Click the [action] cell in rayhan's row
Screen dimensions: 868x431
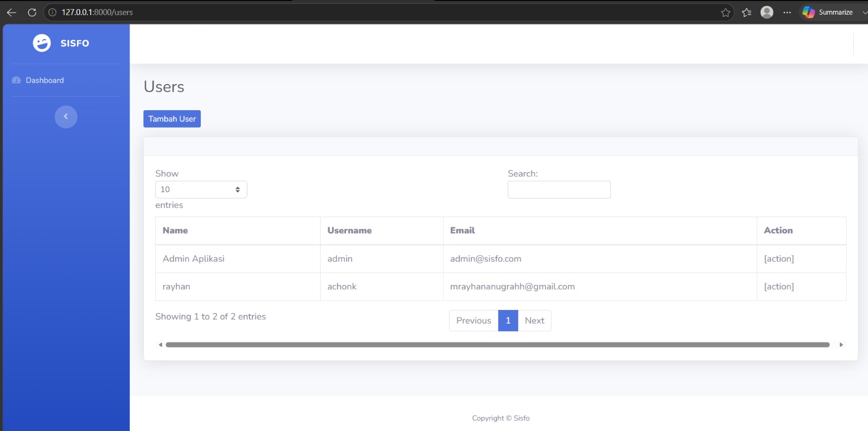(x=801, y=287)
